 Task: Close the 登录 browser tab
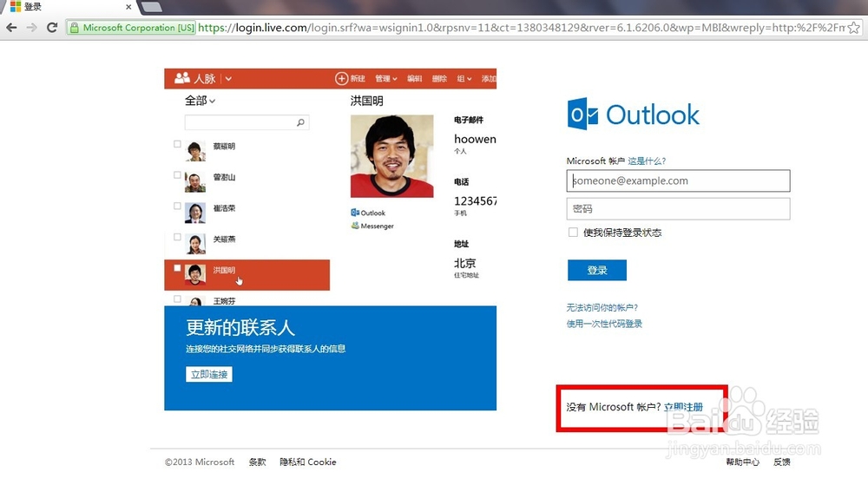click(128, 7)
